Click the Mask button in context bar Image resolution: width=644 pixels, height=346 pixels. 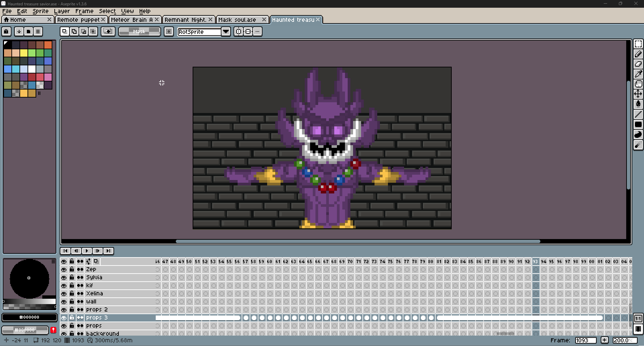pos(139,32)
